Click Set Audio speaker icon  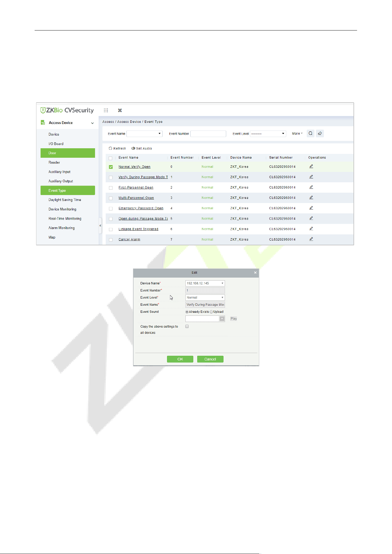[133, 148]
